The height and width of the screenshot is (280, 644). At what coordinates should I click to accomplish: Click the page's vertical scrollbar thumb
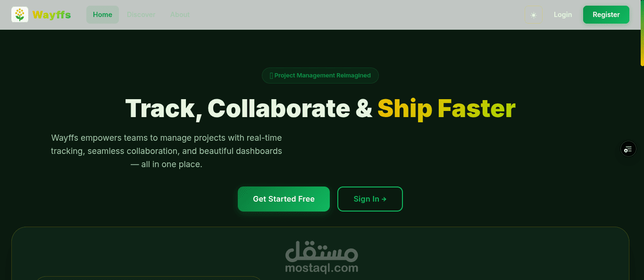coord(642,33)
